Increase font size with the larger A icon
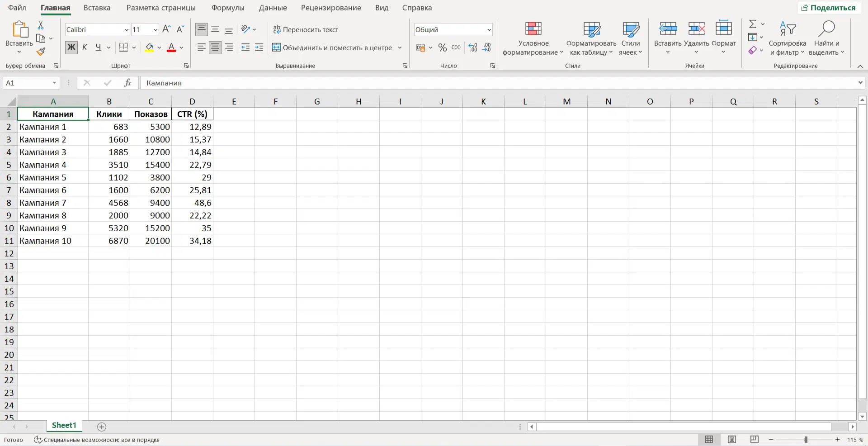This screenshot has width=868, height=446. 166,29
